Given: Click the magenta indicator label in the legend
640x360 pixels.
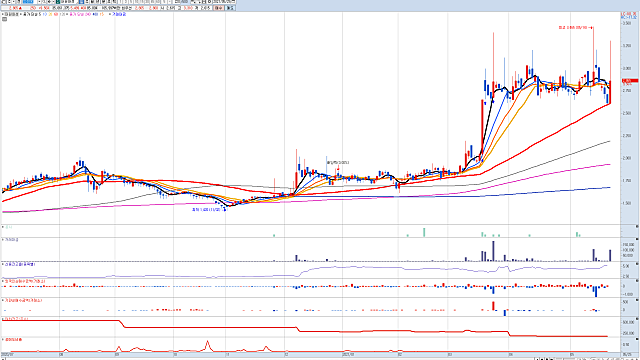Looking at the screenshot, I should point(80,14).
